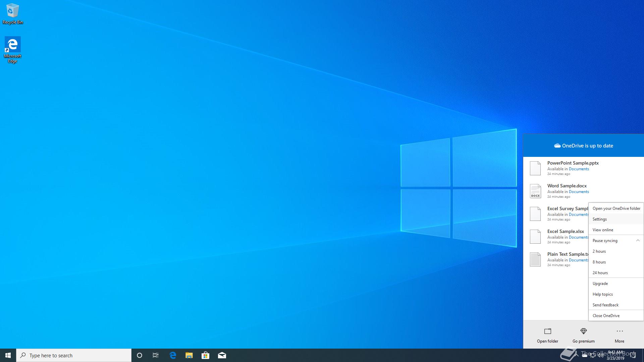Click the Plain Text Sample file icon
The height and width of the screenshot is (362, 644).
coord(535,259)
